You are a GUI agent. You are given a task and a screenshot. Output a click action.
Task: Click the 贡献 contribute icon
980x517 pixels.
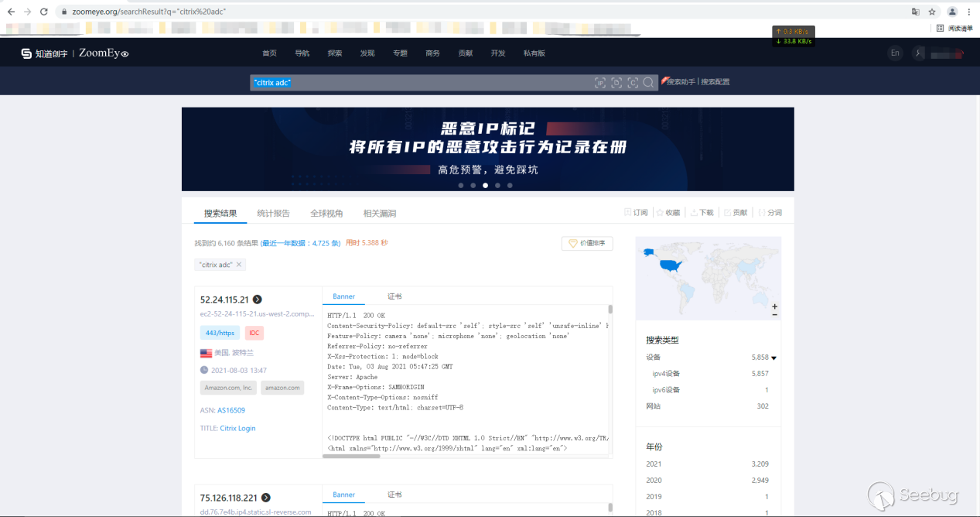pos(728,213)
